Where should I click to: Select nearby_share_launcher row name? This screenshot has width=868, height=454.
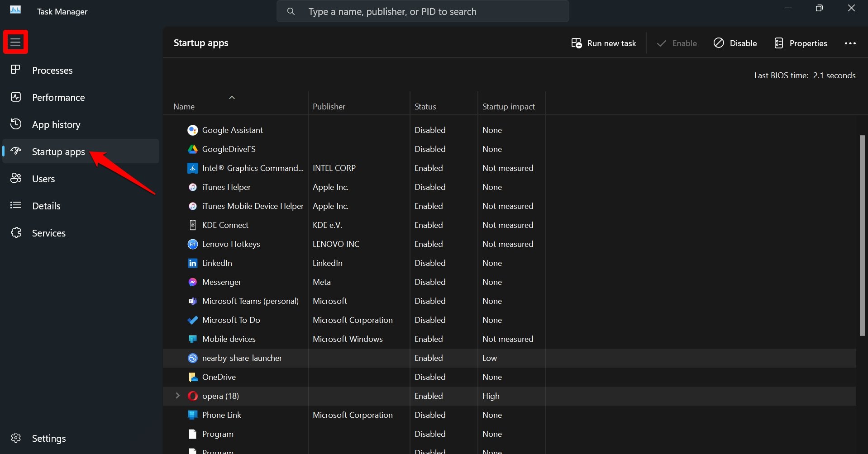[x=242, y=358]
